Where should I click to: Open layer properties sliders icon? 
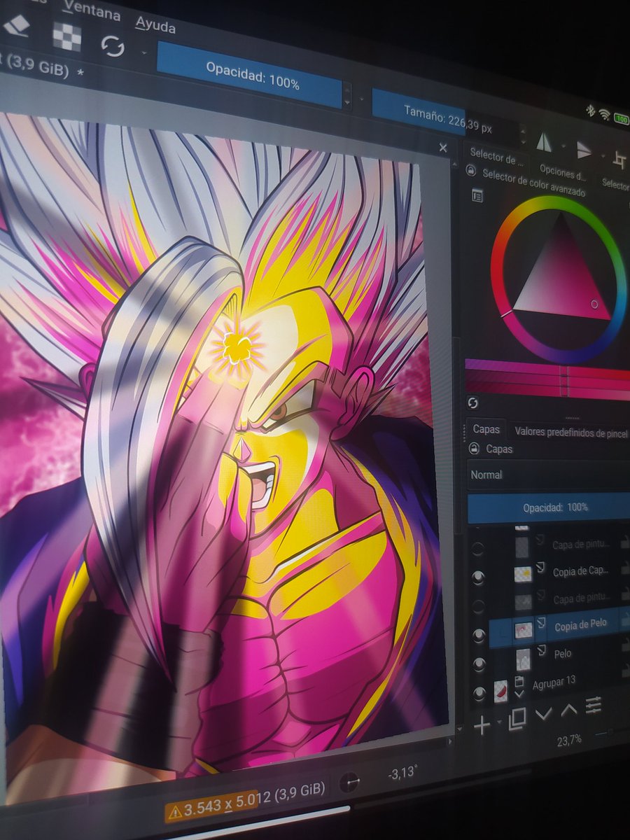point(594,703)
